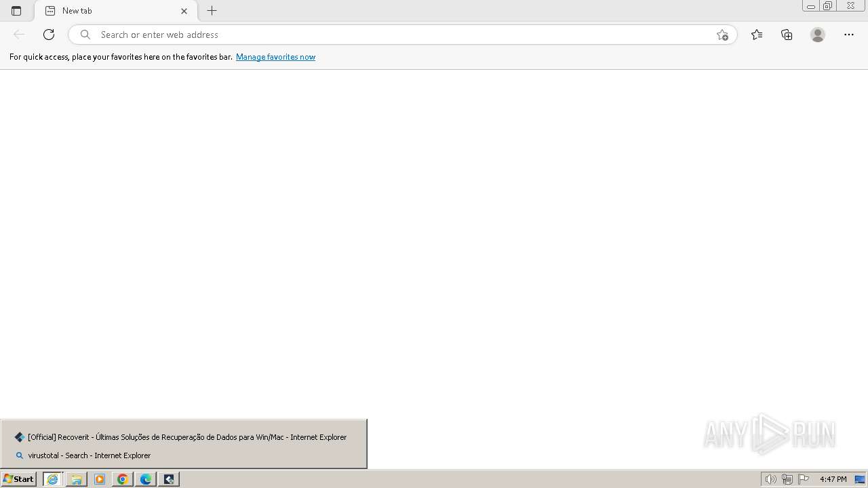Open the Windows Start button
The image size is (868, 488).
point(19,479)
